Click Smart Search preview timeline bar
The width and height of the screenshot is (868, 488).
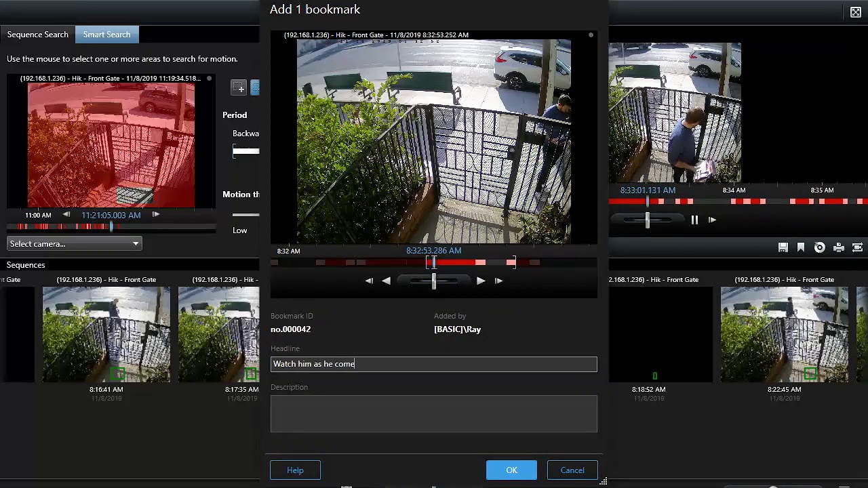(x=111, y=226)
